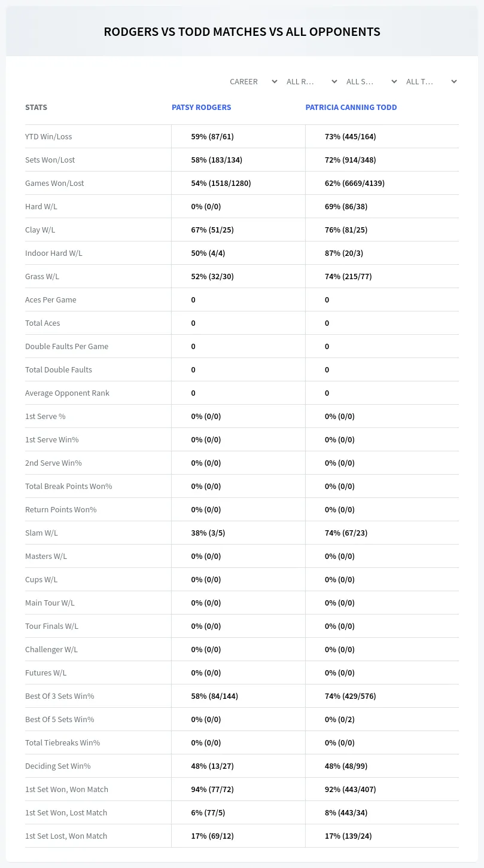Image resolution: width=484 pixels, height=868 pixels.
Task: Select the STATS column header
Action: tap(36, 108)
